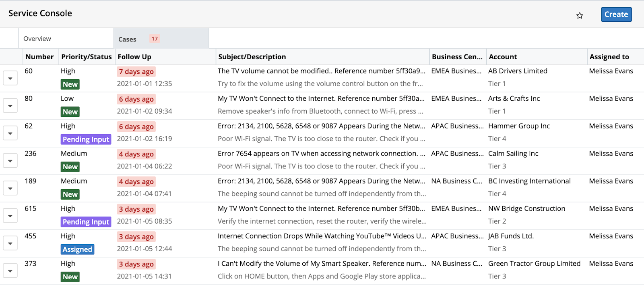Expand row menu for case 615
The image size is (644, 285).
pos(10,216)
